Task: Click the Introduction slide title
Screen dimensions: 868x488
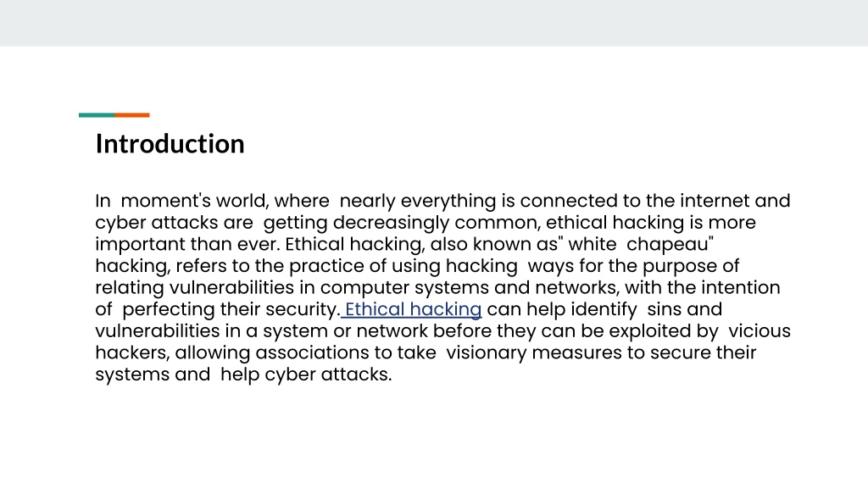Action: (170, 144)
